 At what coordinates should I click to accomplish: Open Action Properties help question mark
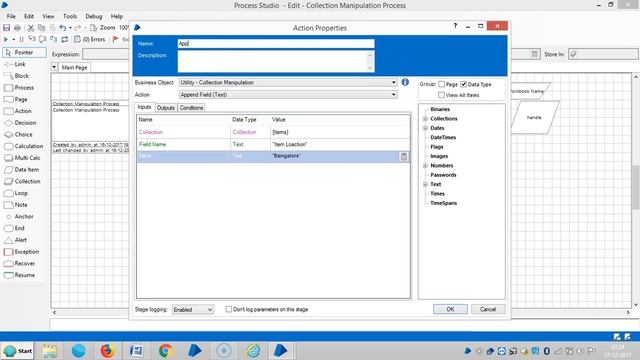point(455,26)
